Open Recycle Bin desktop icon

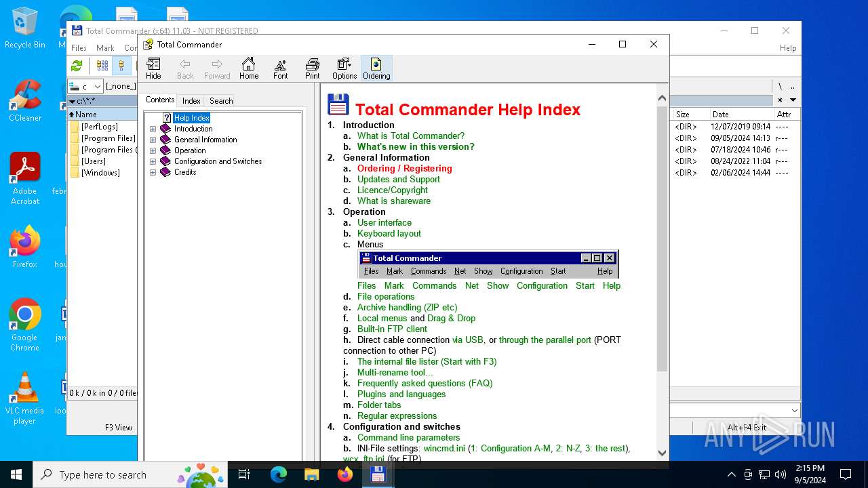tap(25, 28)
